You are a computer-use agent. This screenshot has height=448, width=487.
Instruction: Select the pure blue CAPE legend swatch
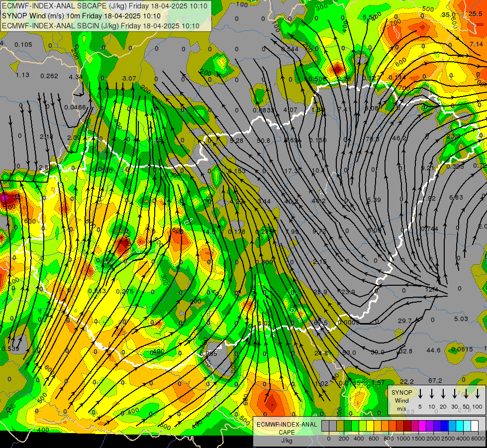[445, 426]
